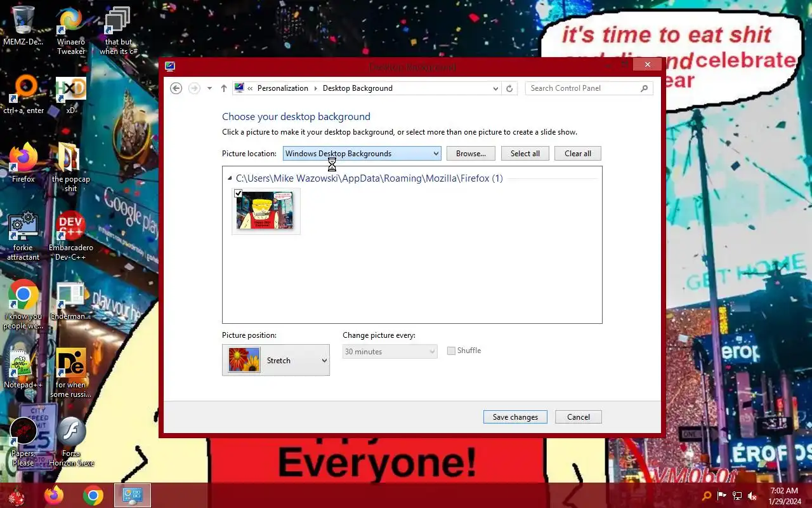Click the Clear all button
This screenshot has width=812, height=508.
coord(578,154)
